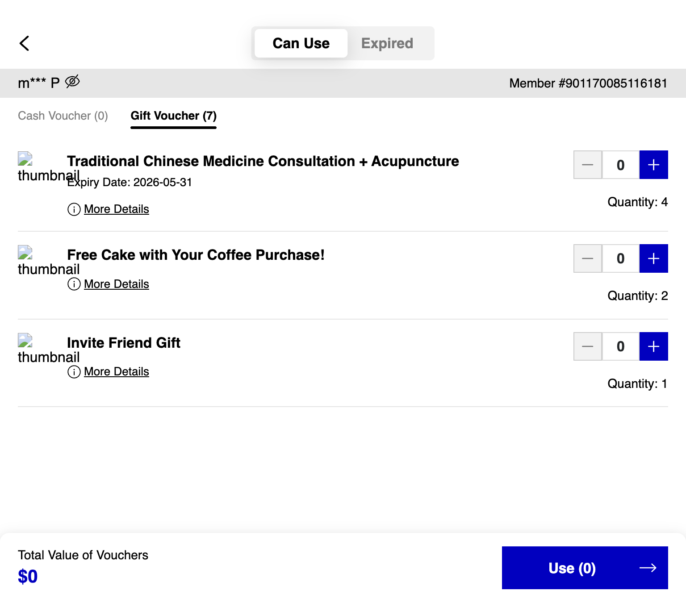The width and height of the screenshot is (686, 616).
Task: Click the Free Cake with Your Coffee title
Action: click(x=196, y=255)
